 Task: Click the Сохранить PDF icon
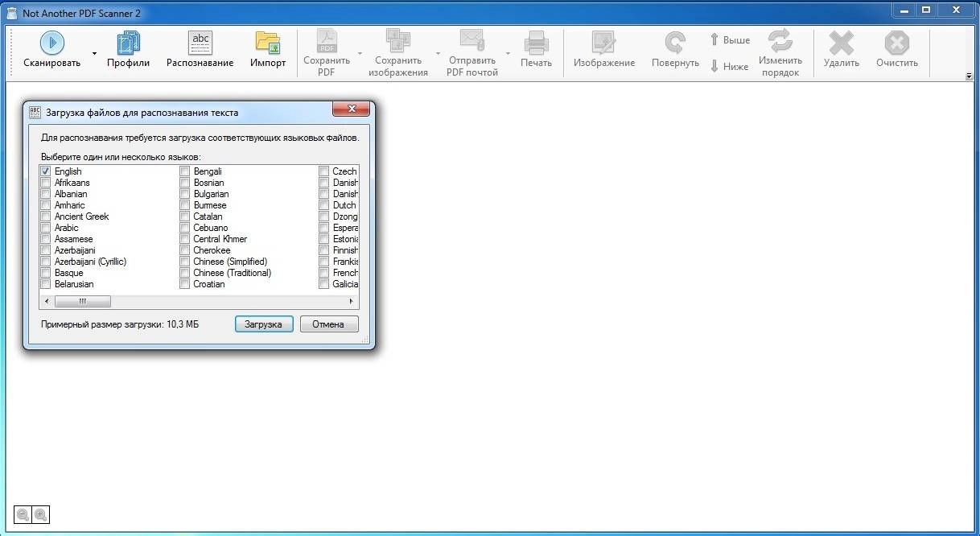(x=327, y=41)
